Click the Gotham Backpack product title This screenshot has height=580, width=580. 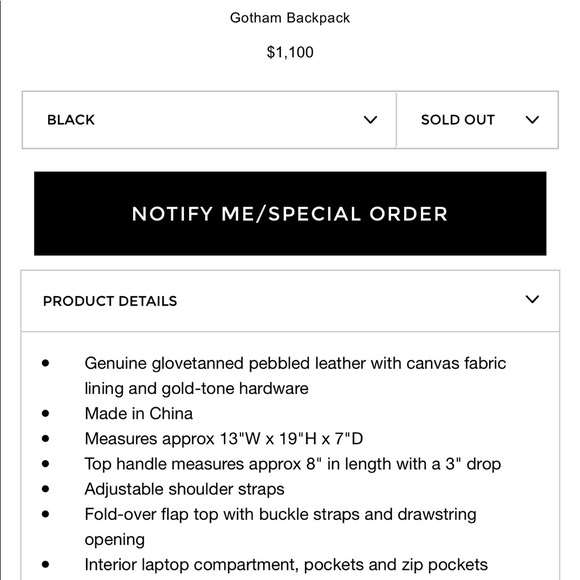(290, 18)
